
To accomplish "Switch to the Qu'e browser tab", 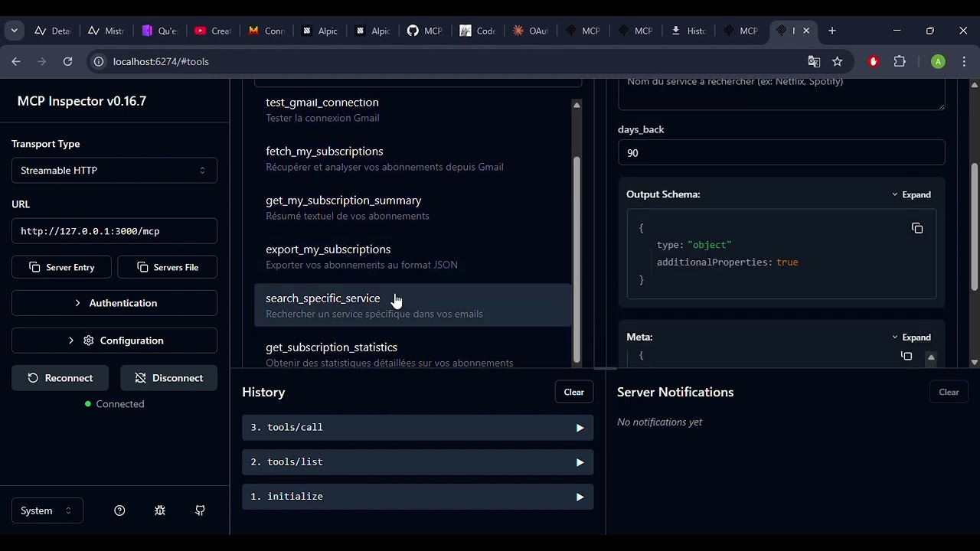I will (x=159, y=31).
